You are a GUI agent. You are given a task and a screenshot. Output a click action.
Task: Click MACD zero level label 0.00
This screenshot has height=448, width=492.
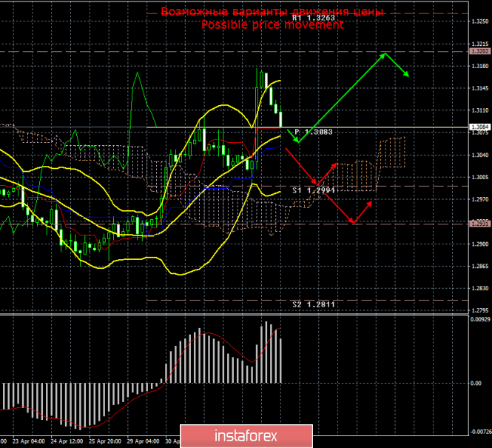coord(476,384)
